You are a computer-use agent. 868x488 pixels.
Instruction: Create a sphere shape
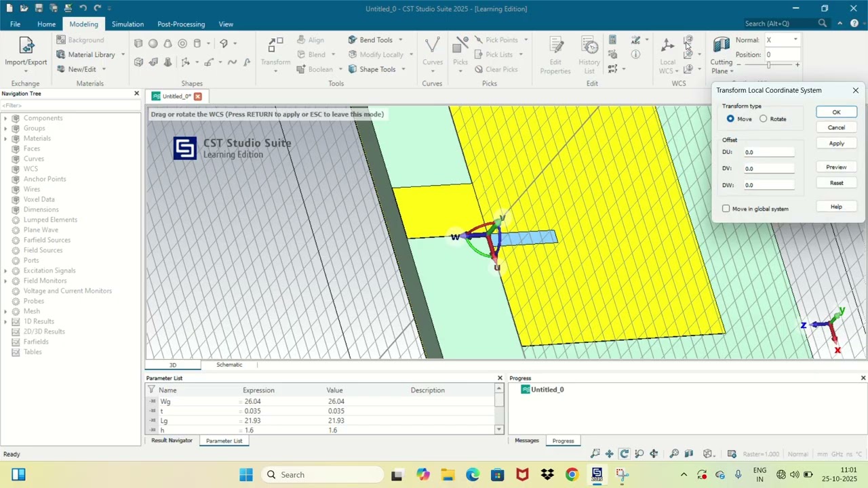pos(153,43)
